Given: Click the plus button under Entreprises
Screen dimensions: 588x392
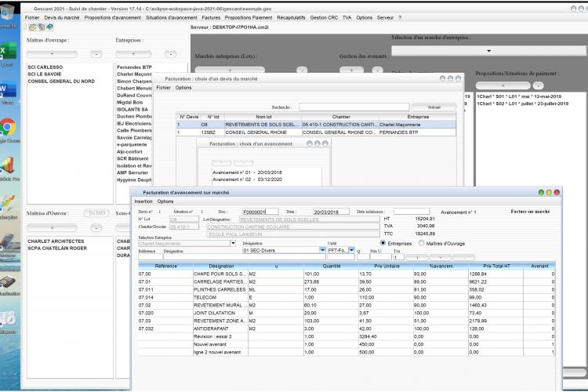Looking at the screenshot, I should pos(133,54).
